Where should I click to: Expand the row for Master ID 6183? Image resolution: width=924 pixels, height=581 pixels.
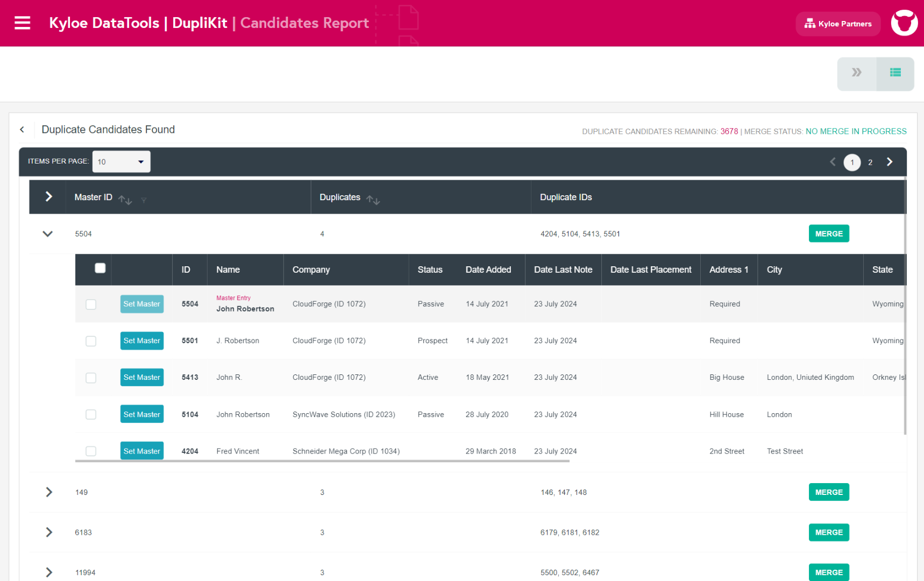pos(49,533)
